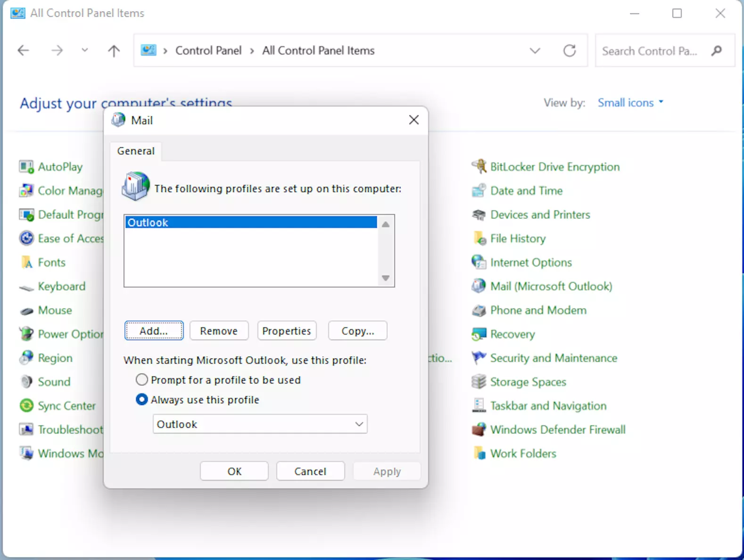
Task: Expand the address bar history chevron
Action: point(535,50)
